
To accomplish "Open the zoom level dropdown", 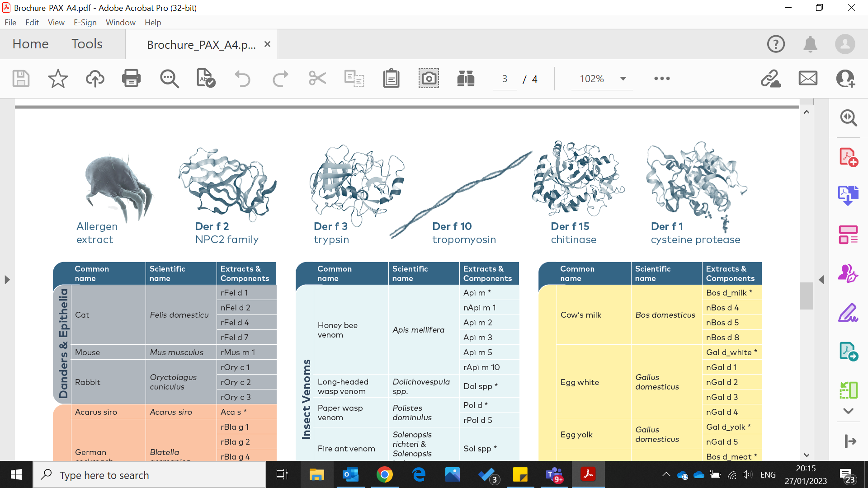I will pos(623,79).
